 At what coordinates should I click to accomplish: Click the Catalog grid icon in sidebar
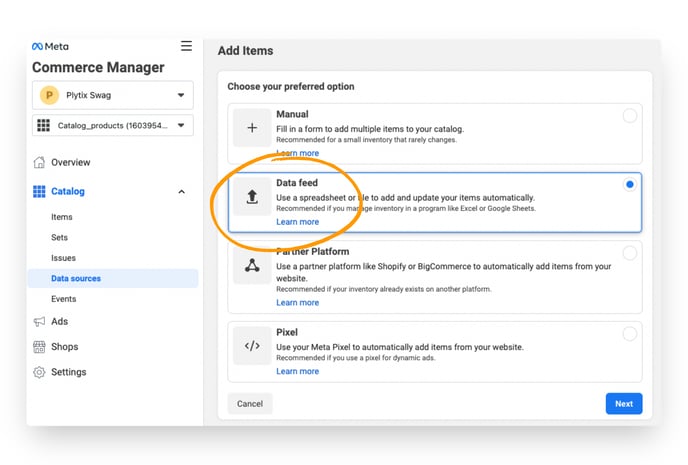click(39, 192)
